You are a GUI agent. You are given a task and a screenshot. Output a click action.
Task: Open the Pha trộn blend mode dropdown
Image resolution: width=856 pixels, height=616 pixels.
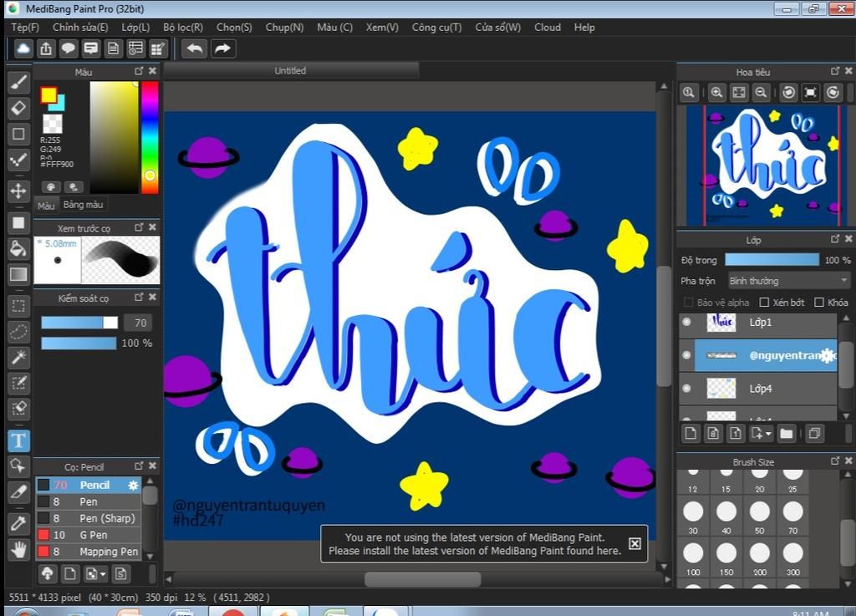[788, 281]
